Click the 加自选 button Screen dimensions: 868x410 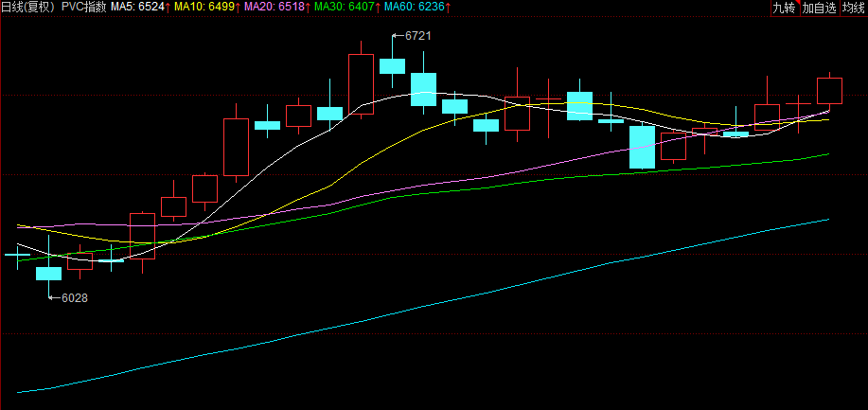click(x=820, y=8)
